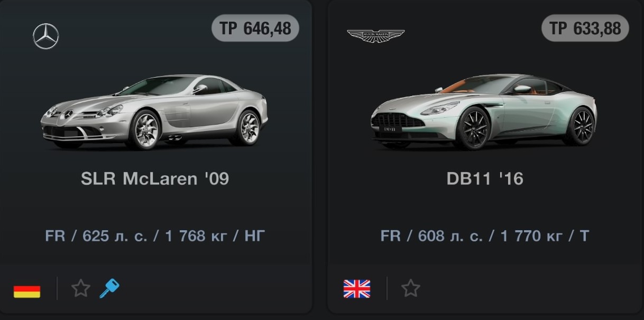This screenshot has height=320, width=644.
Task: Click the German flag icon
Action: pyautogui.click(x=27, y=290)
